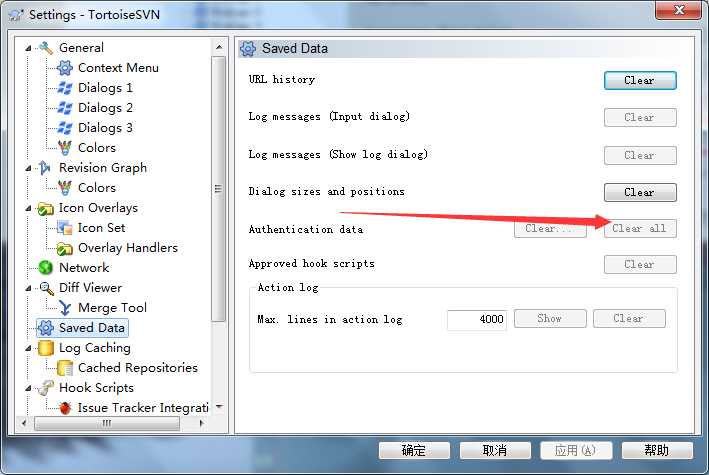Click the 帮助 (Help) button

(657, 451)
